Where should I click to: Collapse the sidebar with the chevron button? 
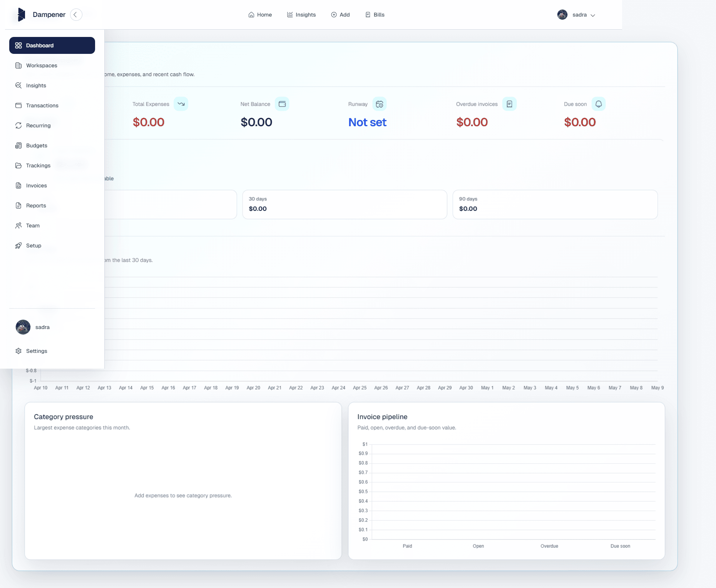click(76, 15)
